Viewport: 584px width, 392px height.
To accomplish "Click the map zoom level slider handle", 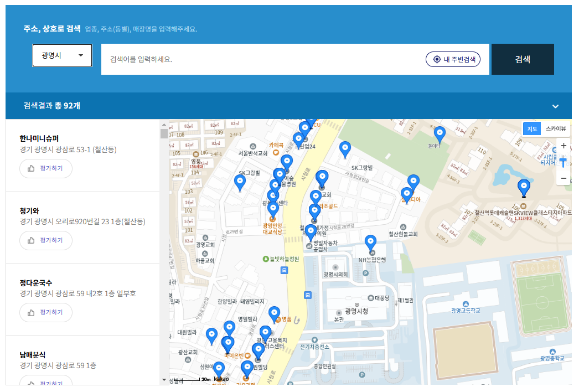I will (x=563, y=161).
